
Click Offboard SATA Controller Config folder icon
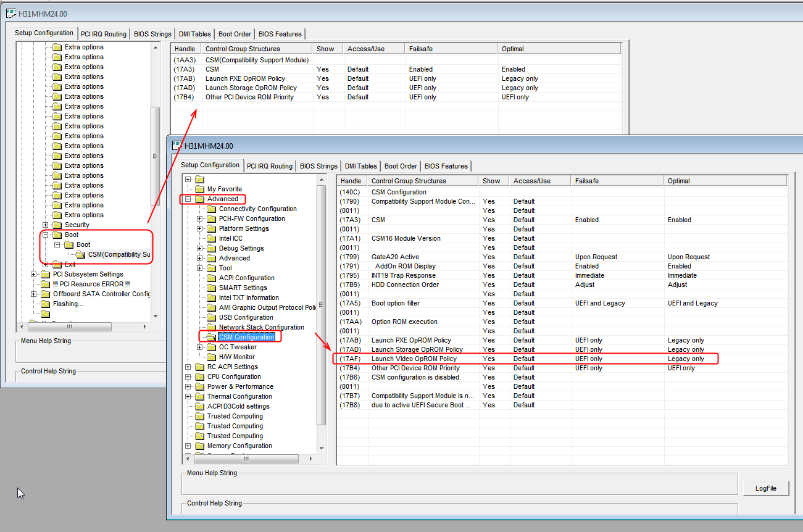point(46,294)
